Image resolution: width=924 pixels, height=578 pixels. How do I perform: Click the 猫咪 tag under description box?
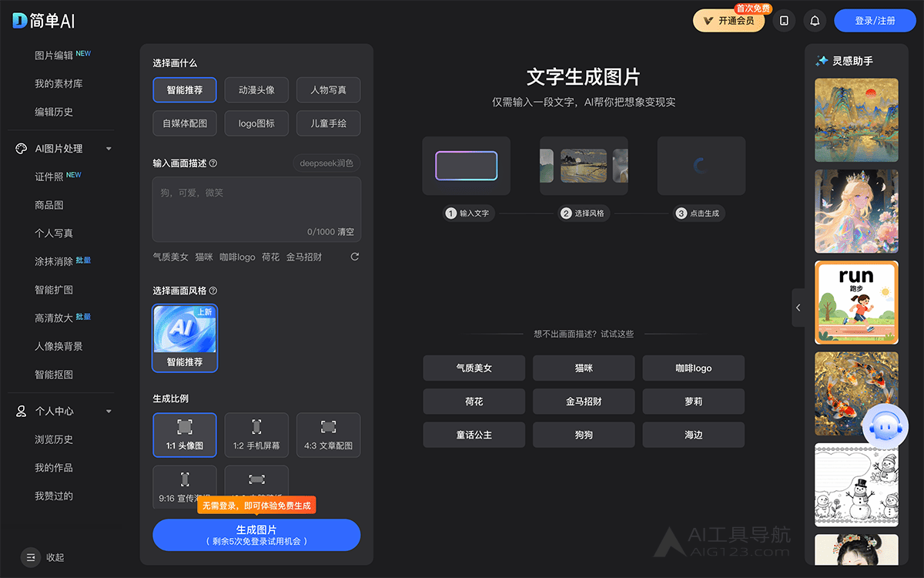tap(204, 257)
